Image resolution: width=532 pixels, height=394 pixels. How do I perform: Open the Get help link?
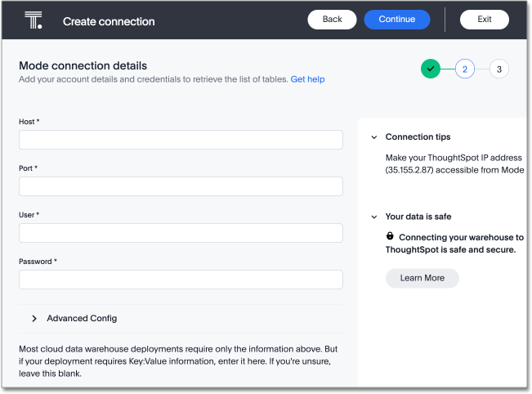307,79
